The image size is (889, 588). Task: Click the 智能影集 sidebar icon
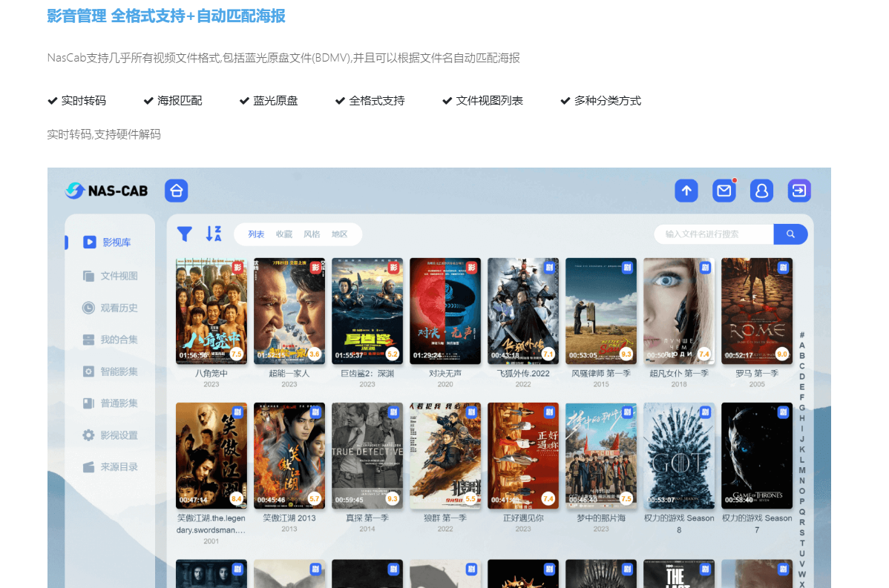click(88, 371)
